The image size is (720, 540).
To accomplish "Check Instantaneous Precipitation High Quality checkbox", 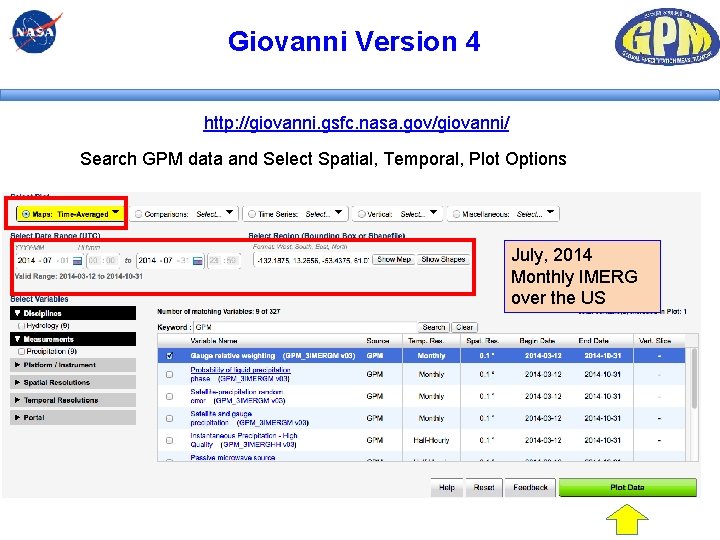I will (169, 440).
